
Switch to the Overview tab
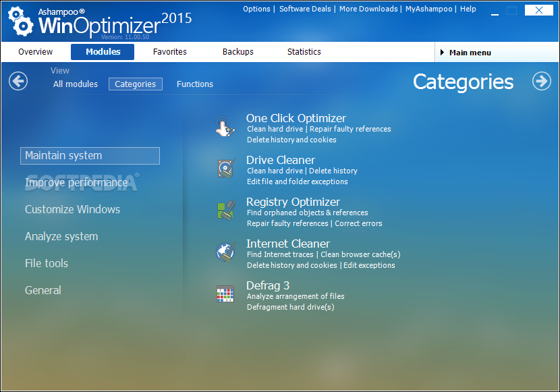coord(35,52)
